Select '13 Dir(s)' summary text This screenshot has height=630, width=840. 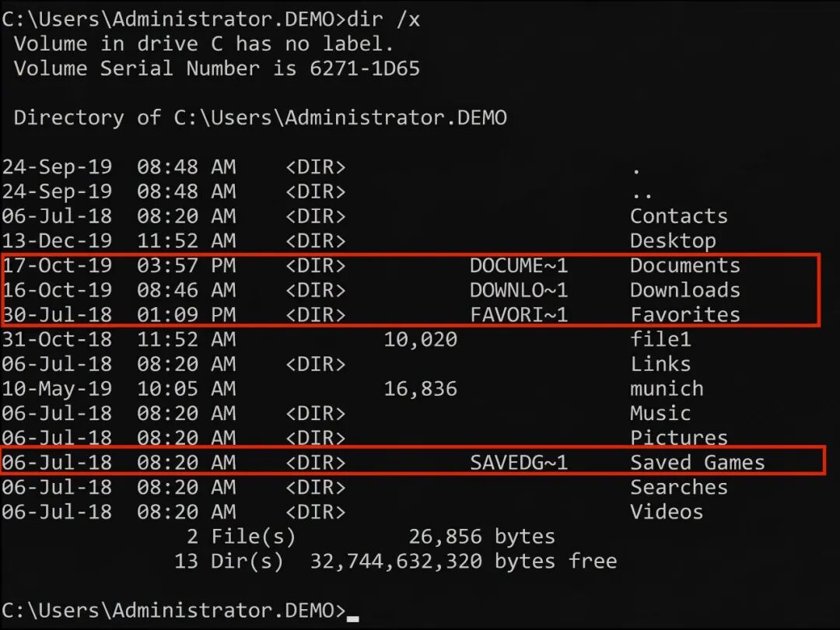[229, 562]
